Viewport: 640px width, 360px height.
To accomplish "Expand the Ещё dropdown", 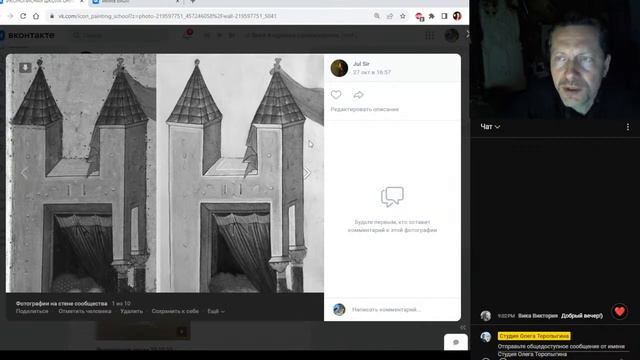I will (216, 311).
